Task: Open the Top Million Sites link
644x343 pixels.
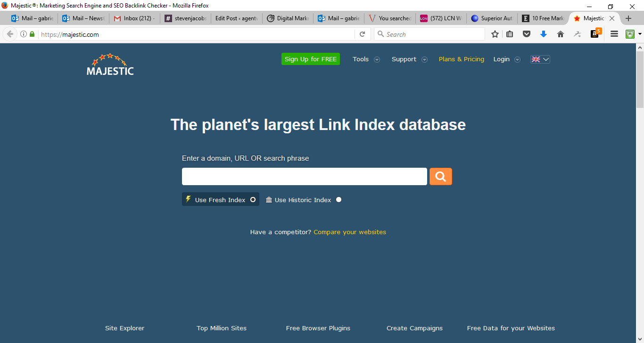Action: coord(222,328)
